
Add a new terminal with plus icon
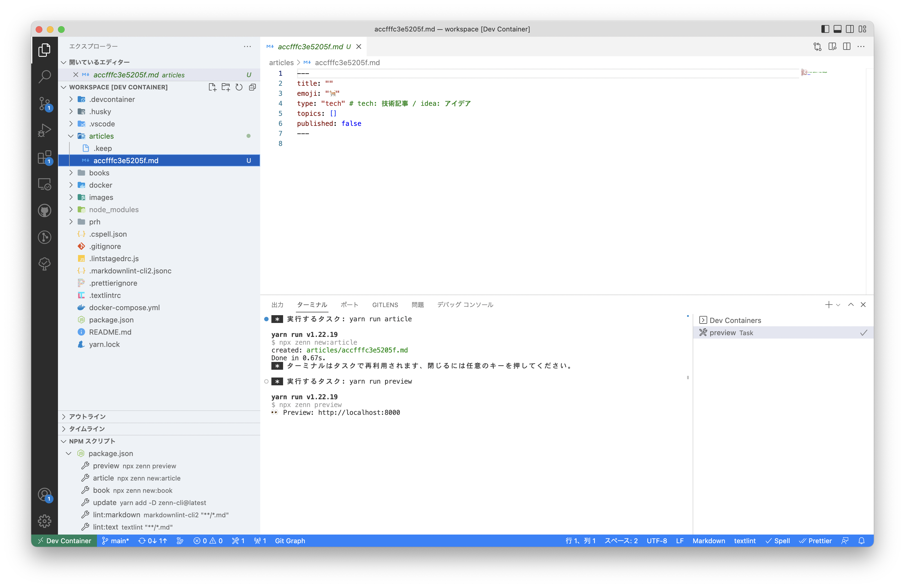coord(829,305)
